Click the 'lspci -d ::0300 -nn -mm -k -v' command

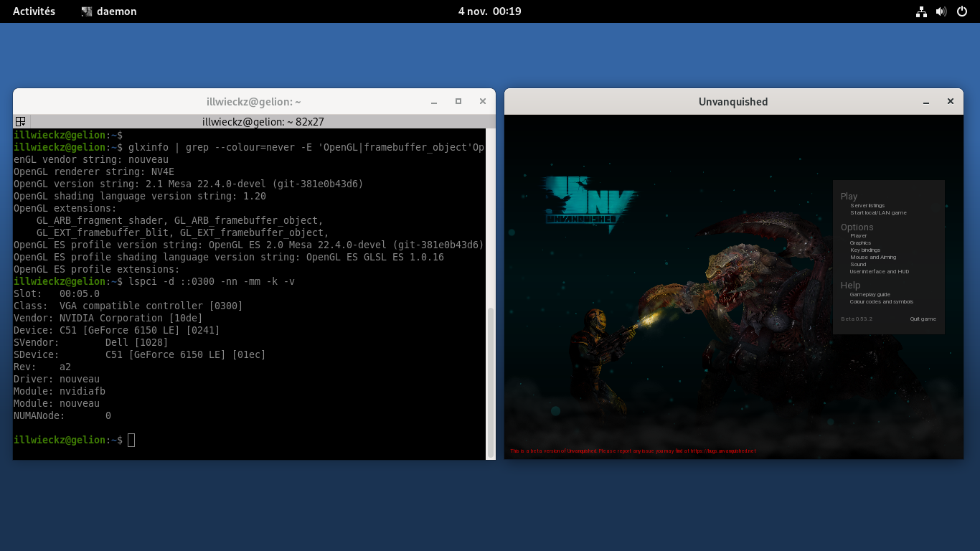[x=212, y=281]
